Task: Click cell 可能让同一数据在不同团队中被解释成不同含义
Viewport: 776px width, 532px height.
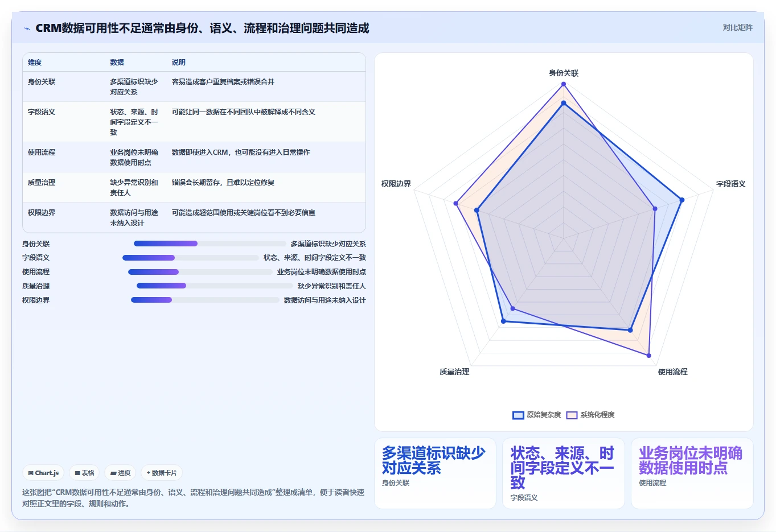Action: [244, 112]
